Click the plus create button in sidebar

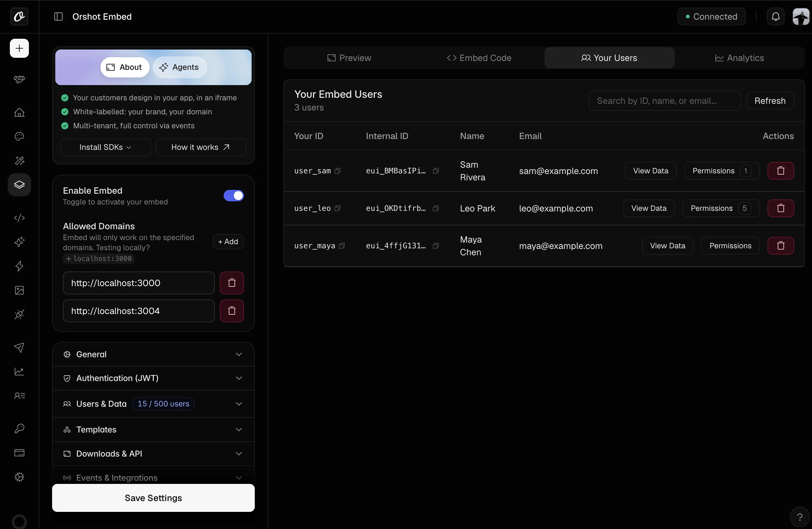[19, 49]
